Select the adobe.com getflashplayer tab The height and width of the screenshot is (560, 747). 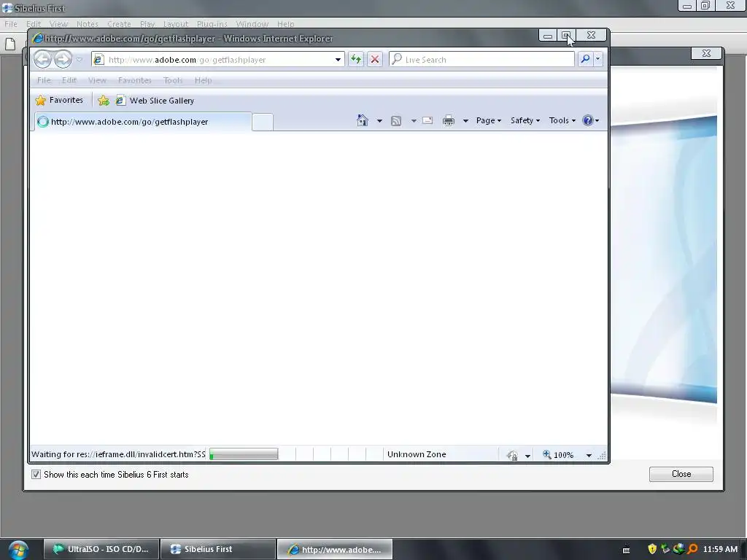(x=143, y=122)
